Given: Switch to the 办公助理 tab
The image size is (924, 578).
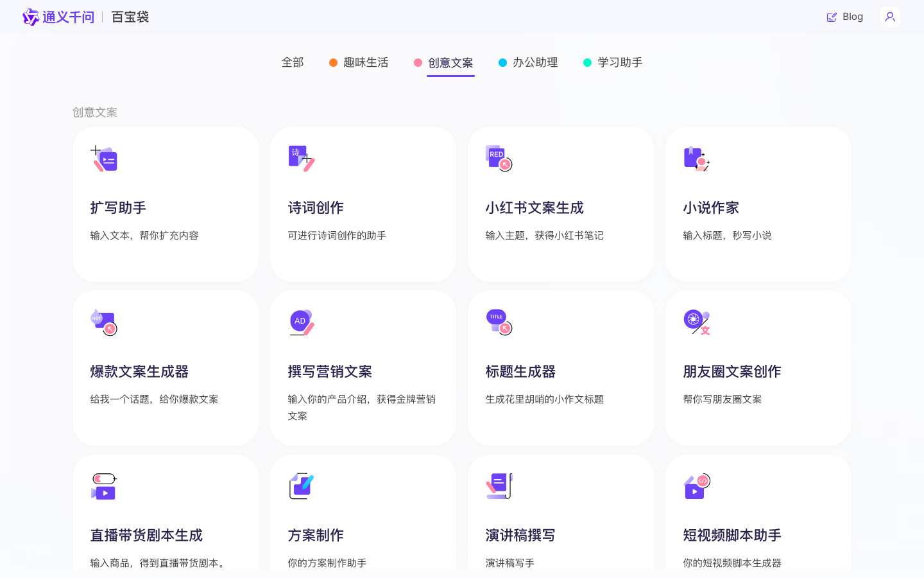Looking at the screenshot, I should point(536,62).
